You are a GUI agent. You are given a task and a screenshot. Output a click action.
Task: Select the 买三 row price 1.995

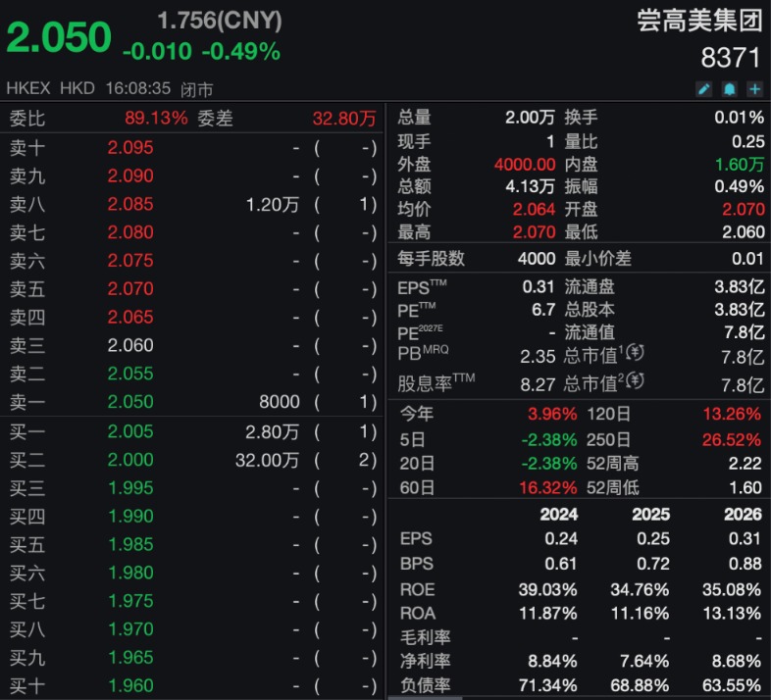[130, 487]
